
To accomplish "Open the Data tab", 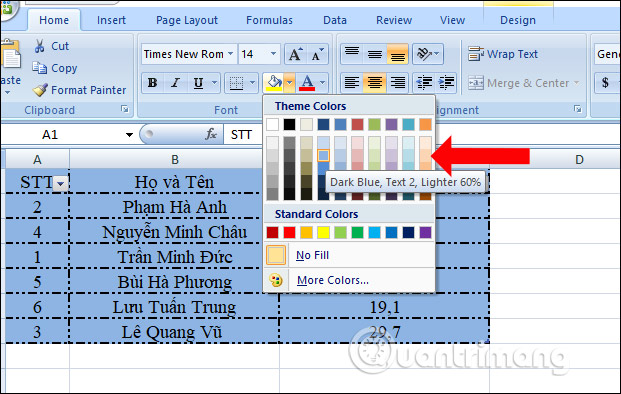I will [335, 20].
